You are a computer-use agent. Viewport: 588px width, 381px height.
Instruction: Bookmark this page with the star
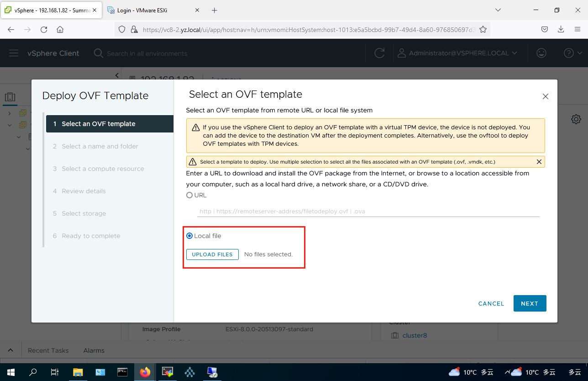pos(483,29)
